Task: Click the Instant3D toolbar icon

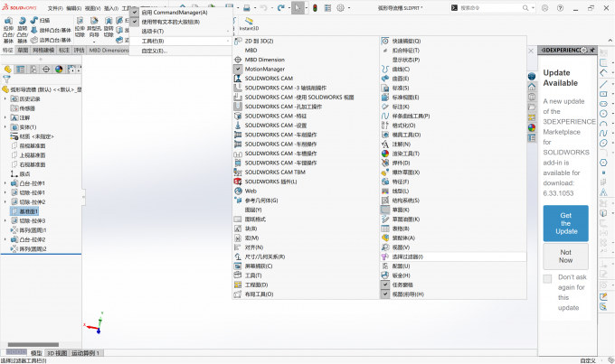Action: click(249, 23)
